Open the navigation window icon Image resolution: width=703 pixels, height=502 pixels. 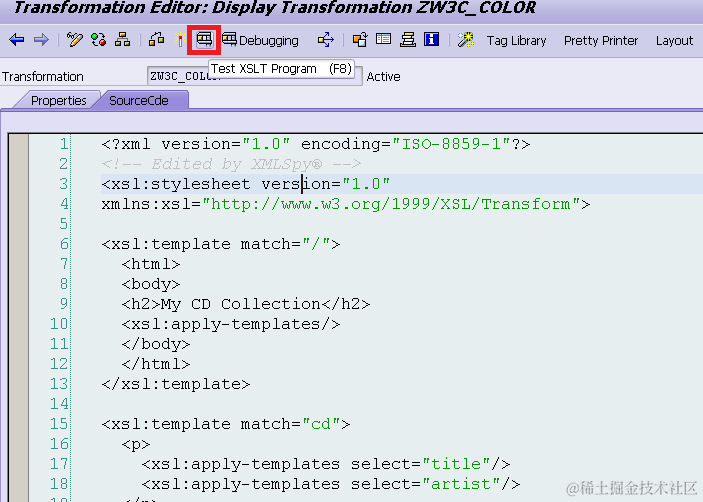point(383,40)
